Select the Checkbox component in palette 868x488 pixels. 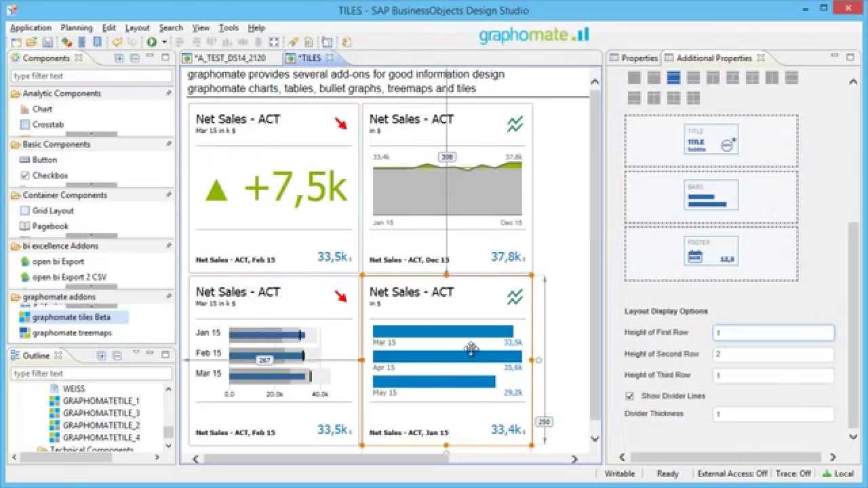click(44, 176)
